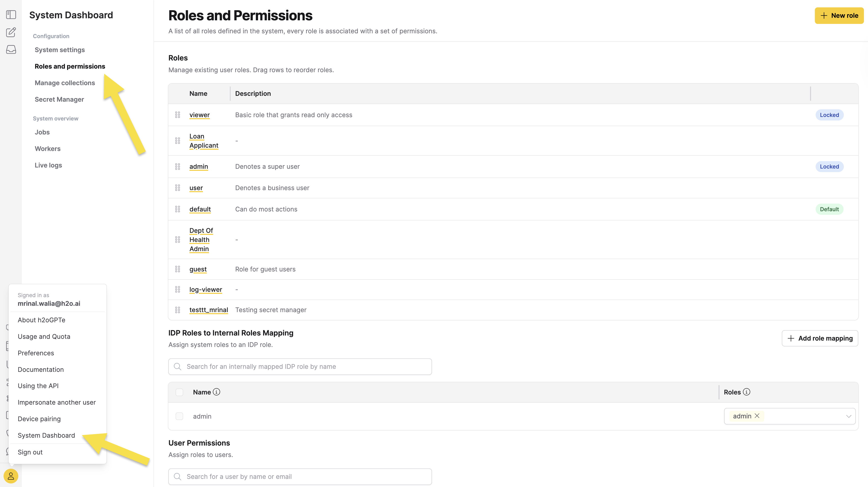Collapse the sidebar using the panel icon
Screen dimensions: 868x487
click(11, 14)
